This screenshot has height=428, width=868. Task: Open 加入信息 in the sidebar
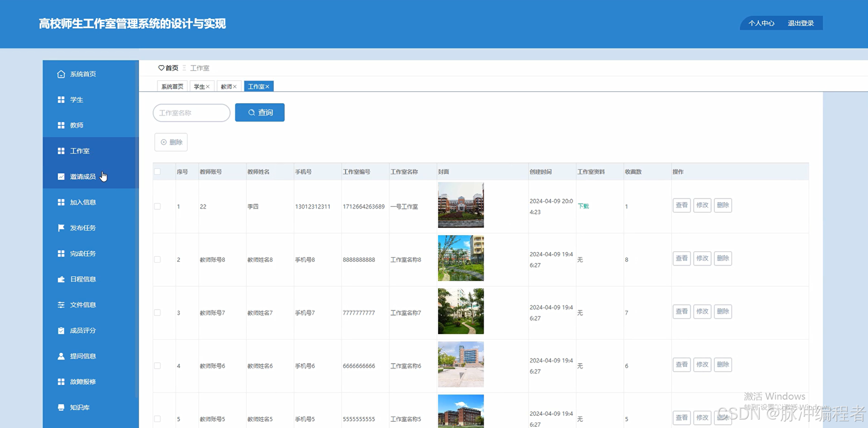[x=91, y=202]
